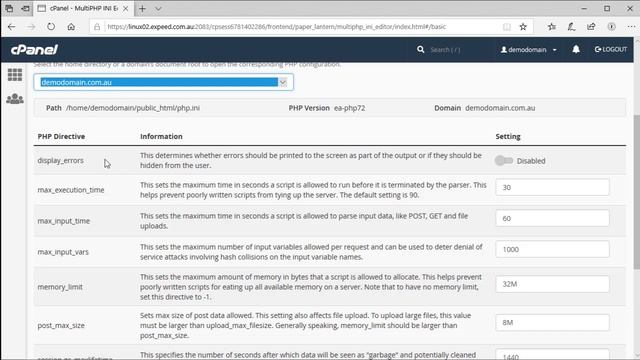
Task: Click the site lock icon in address bar
Action: tap(97, 27)
